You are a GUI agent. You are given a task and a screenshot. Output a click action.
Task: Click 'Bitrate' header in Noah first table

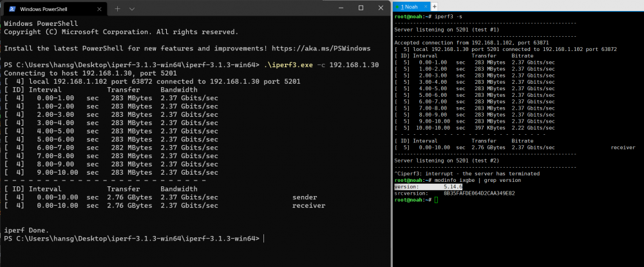(x=522, y=55)
